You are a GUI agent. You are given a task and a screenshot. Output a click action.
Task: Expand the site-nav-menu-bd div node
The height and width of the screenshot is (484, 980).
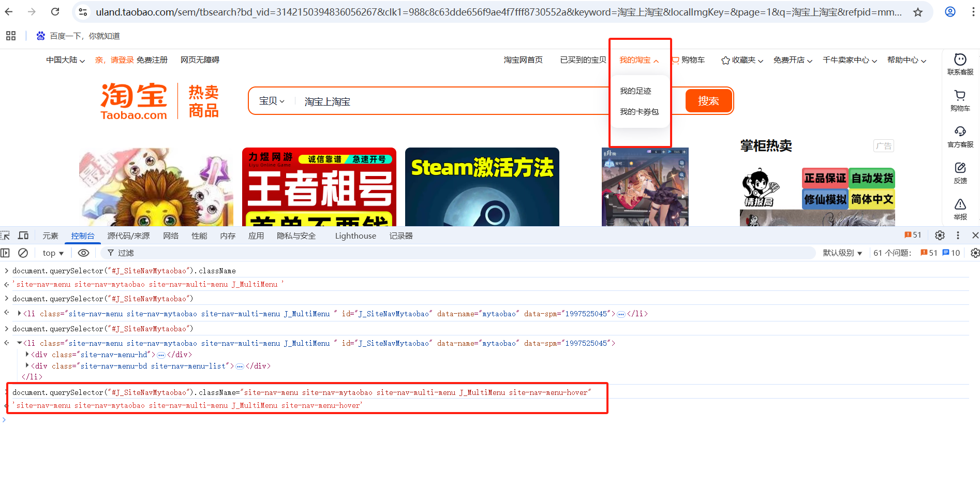27,366
